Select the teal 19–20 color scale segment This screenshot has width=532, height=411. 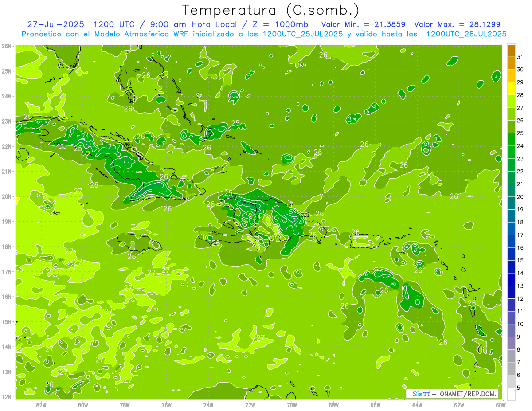tap(511, 203)
